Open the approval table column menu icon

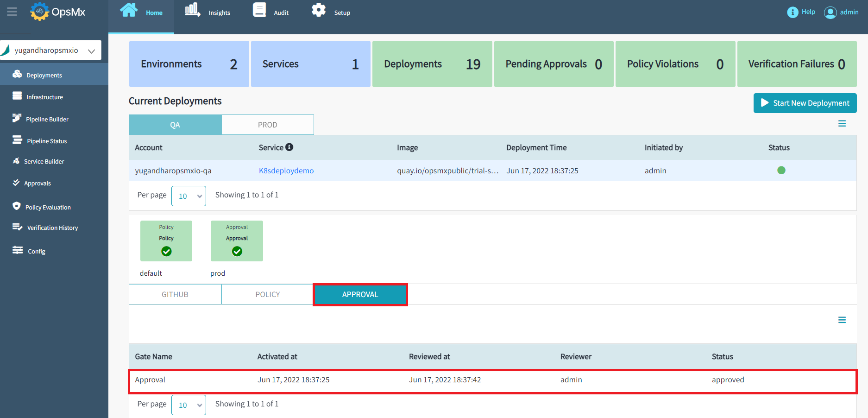(x=842, y=320)
